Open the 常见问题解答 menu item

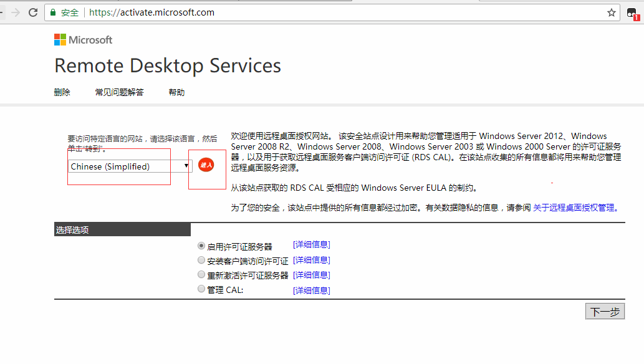pos(119,92)
